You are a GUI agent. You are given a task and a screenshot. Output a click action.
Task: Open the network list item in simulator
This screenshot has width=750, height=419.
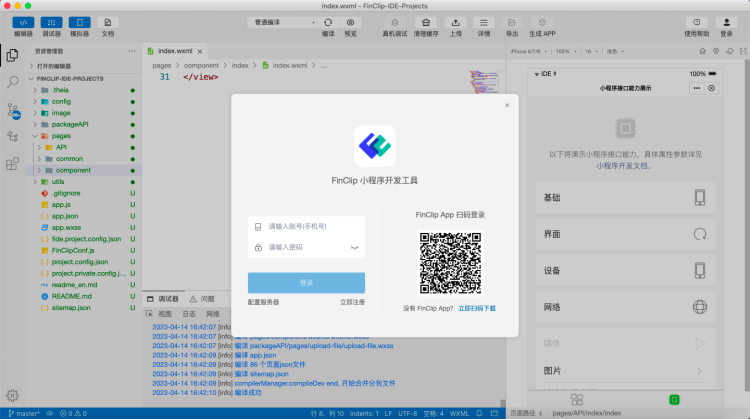click(625, 307)
